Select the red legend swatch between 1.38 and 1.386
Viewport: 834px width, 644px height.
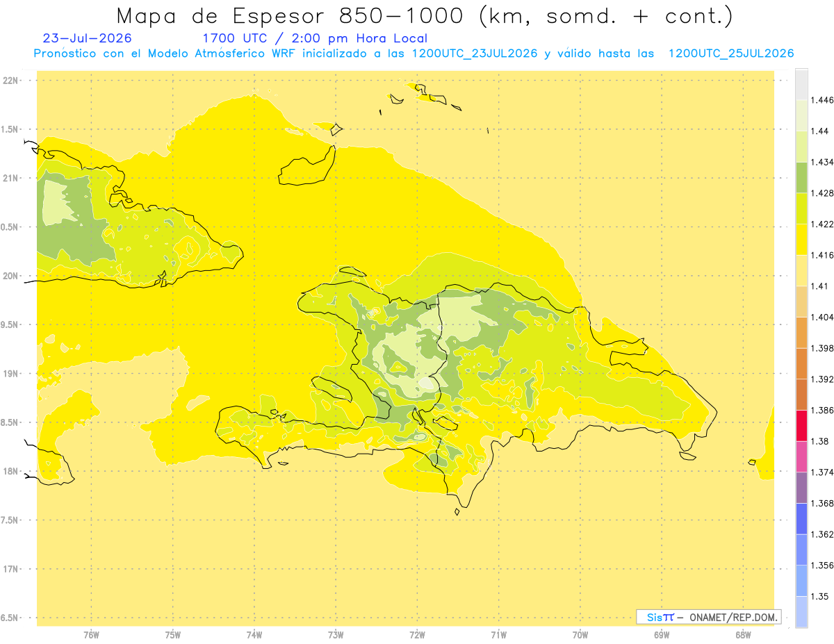point(801,425)
